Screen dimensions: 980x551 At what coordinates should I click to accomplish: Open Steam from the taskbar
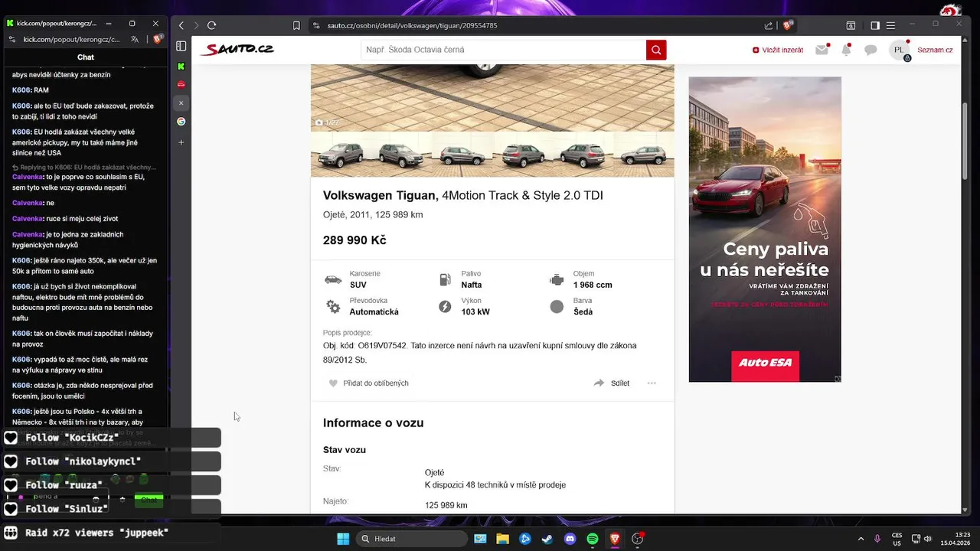pos(547,539)
